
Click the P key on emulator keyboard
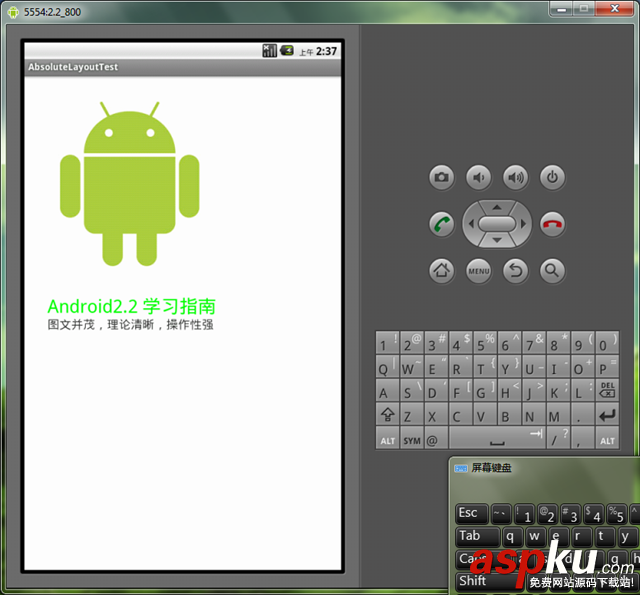coord(607,366)
